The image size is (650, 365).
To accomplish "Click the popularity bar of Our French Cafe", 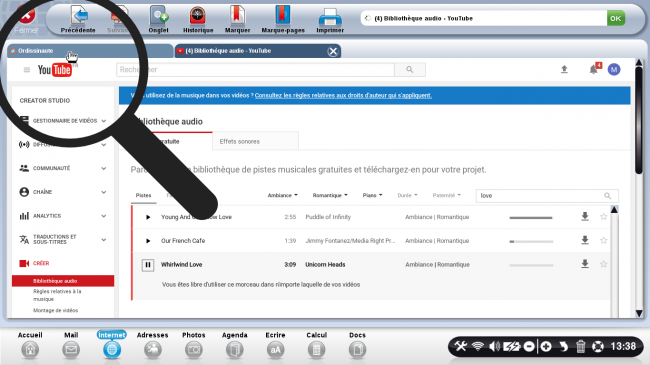I will pos(531,241).
